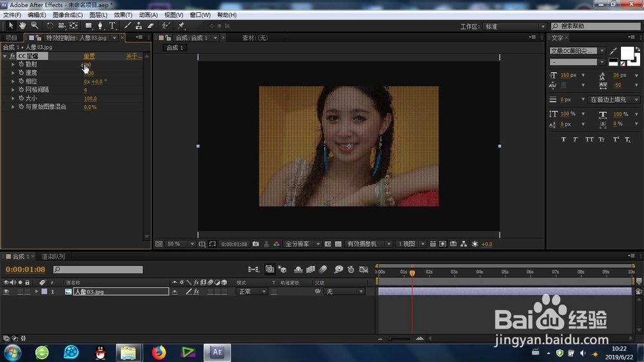644x362 pixels.
Task: Click the region of interest icon
Action: tap(328, 244)
